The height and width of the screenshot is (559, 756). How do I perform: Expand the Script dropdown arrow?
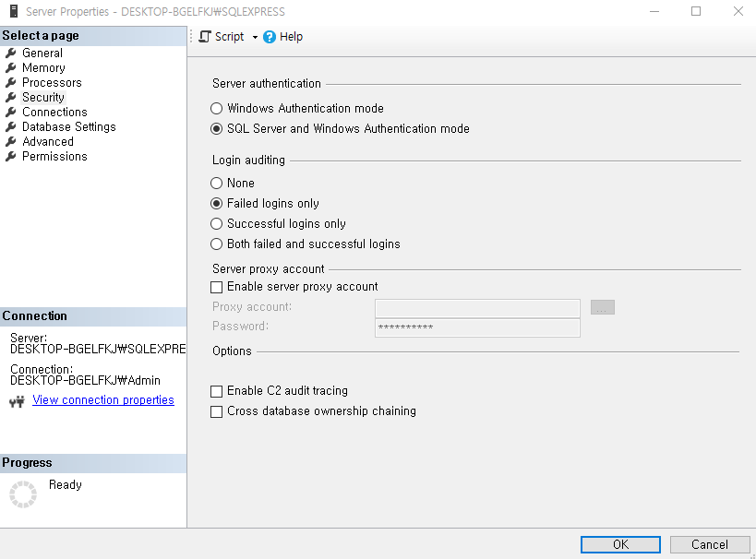click(255, 37)
